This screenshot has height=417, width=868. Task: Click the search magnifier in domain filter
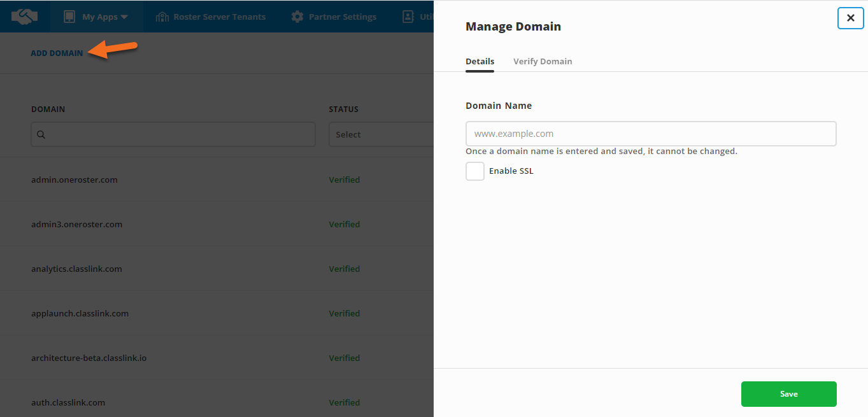point(41,134)
